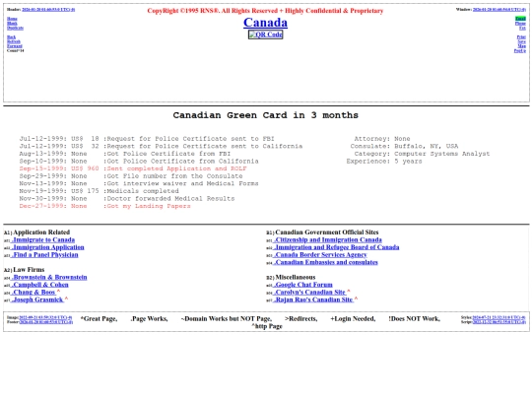
Task: Open Canadian Embassies and consulates link
Action: [325, 262]
